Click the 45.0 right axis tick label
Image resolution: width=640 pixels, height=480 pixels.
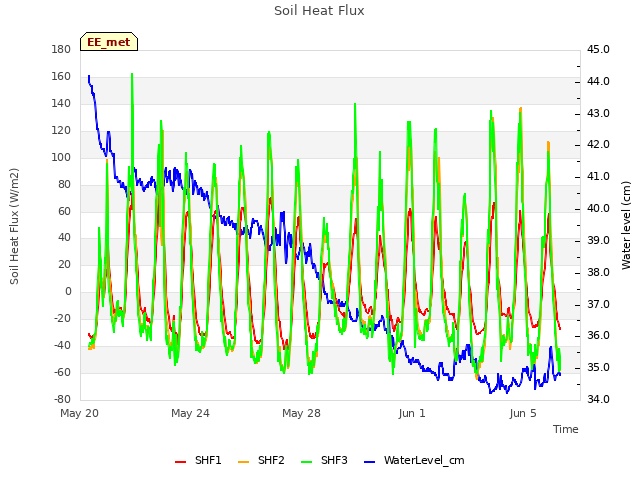(x=598, y=49)
